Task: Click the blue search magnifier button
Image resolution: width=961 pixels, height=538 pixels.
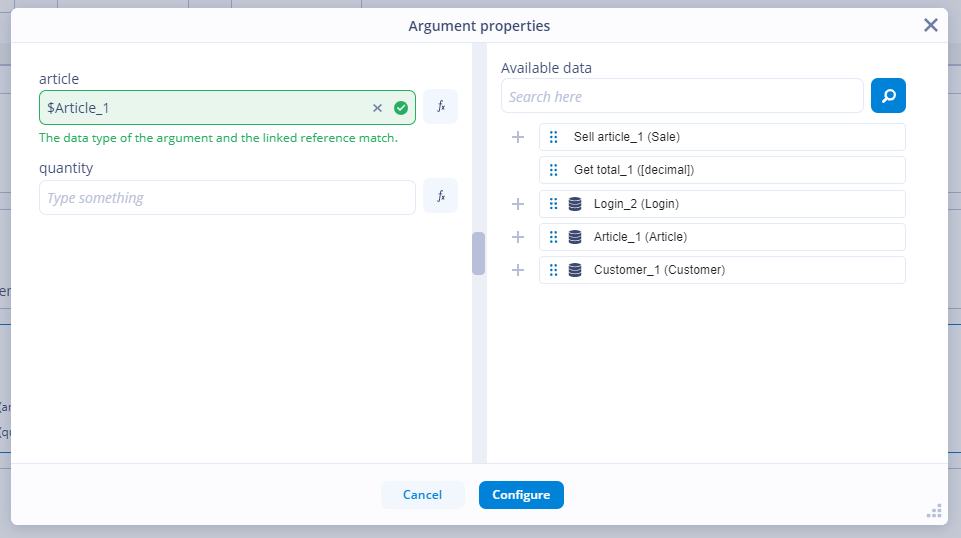Action: (888, 96)
